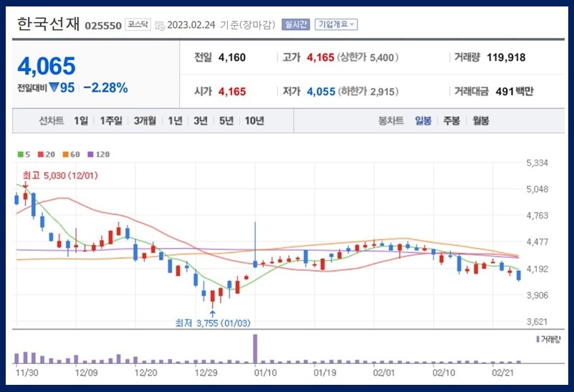Click the 3,621 price axis label
Viewport: 574px width, 392px height.
coord(537,322)
